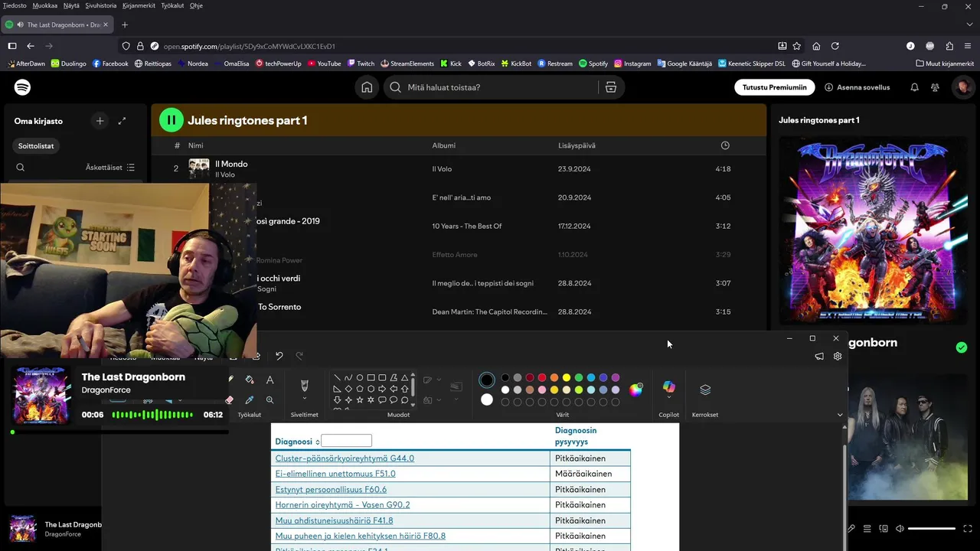
Task: Go to Spotify Home using the house icon
Action: (367, 87)
